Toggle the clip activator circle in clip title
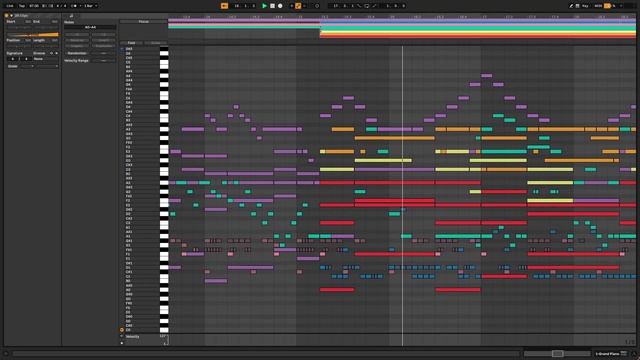This screenshot has height=360, width=640. (x=7, y=16)
